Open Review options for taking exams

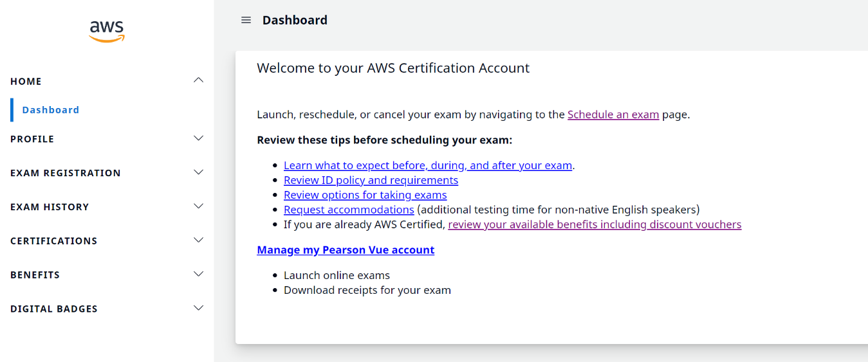tap(365, 195)
